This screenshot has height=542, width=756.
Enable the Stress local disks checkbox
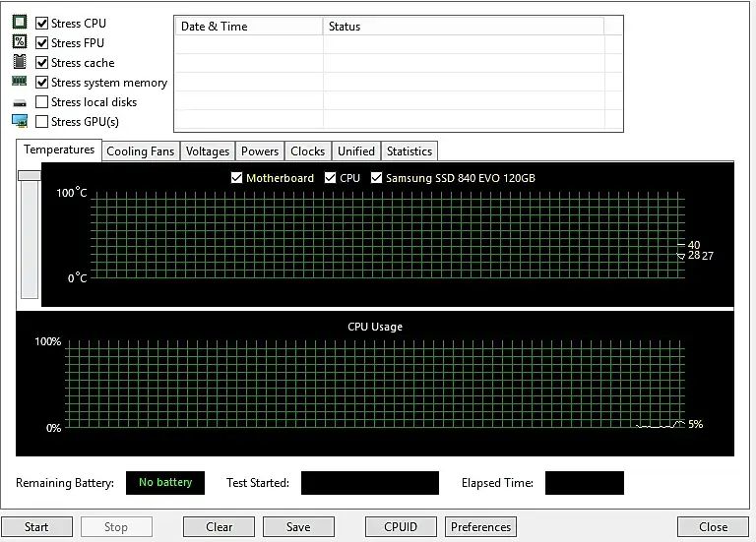tap(42, 102)
